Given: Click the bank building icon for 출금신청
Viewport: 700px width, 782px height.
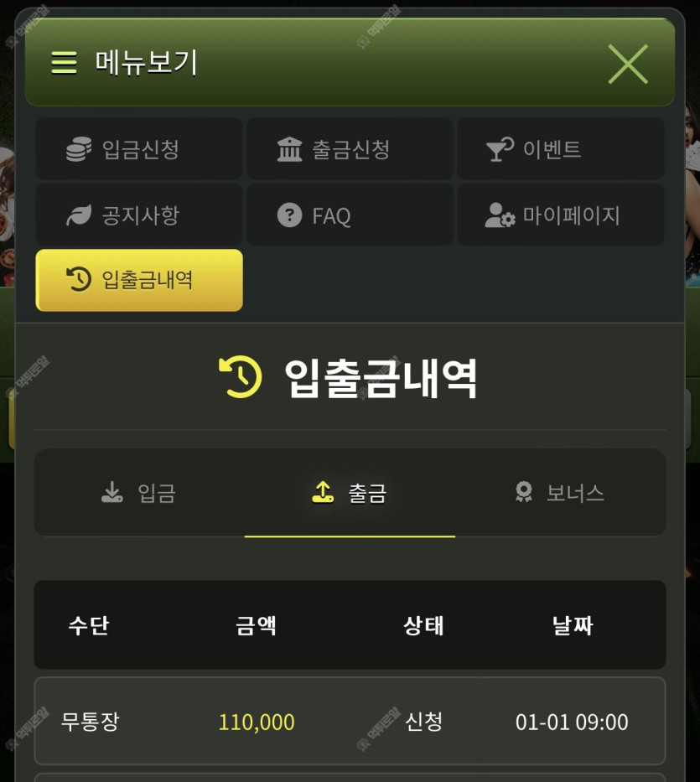Looking at the screenshot, I should (x=290, y=149).
